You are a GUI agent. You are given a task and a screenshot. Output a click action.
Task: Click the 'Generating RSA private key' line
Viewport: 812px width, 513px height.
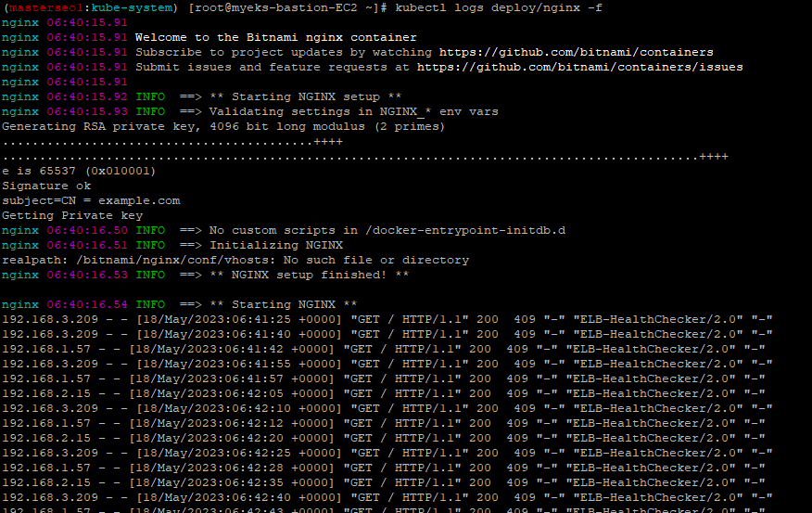pyautogui.click(x=223, y=126)
